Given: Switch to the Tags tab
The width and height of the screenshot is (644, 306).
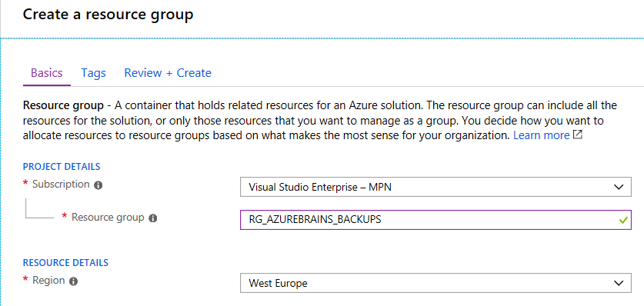Looking at the screenshot, I should pyautogui.click(x=94, y=73).
